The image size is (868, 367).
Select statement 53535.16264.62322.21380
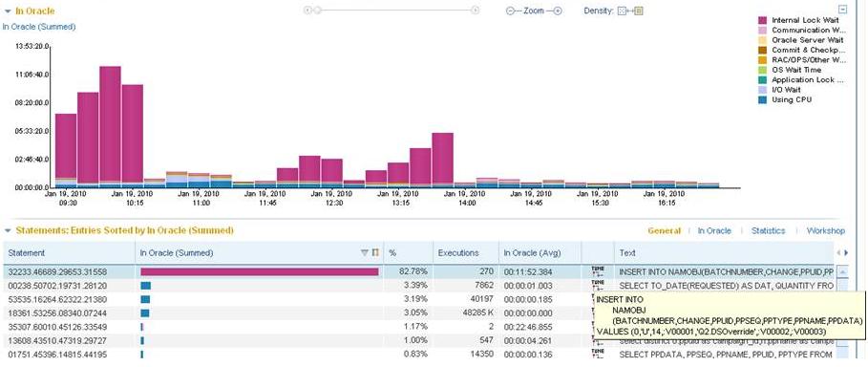pyautogui.click(x=57, y=299)
